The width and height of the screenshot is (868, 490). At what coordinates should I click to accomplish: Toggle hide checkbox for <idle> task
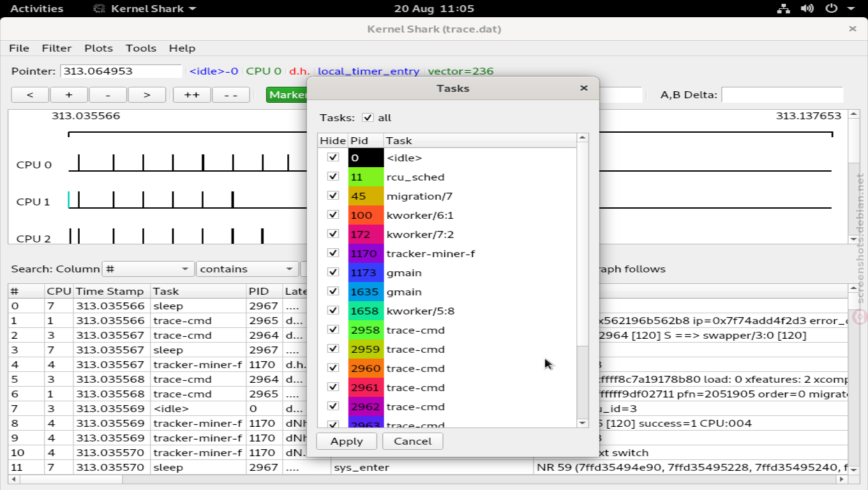point(333,157)
